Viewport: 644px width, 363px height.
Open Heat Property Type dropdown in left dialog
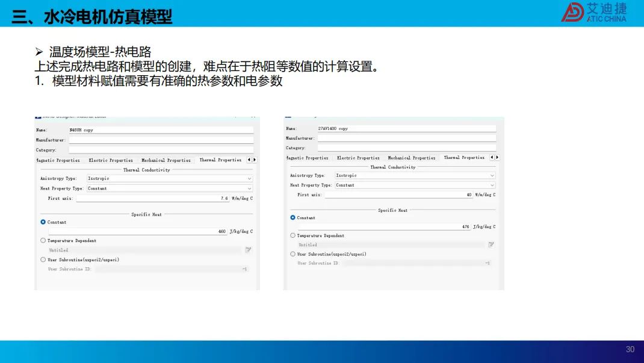(x=170, y=188)
